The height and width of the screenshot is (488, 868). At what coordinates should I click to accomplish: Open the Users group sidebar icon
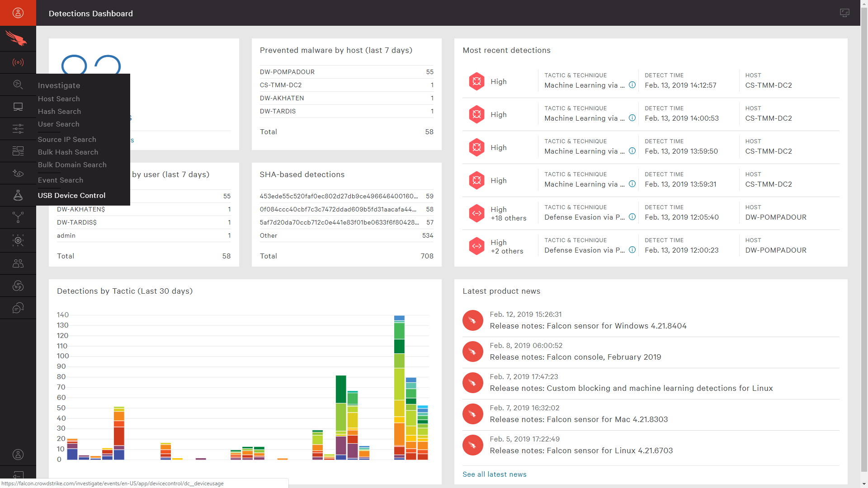point(18,263)
